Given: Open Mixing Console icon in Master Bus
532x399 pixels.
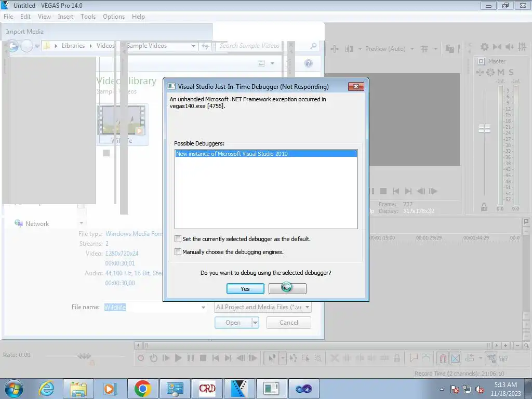Looking at the screenshot, I should pos(522,47).
